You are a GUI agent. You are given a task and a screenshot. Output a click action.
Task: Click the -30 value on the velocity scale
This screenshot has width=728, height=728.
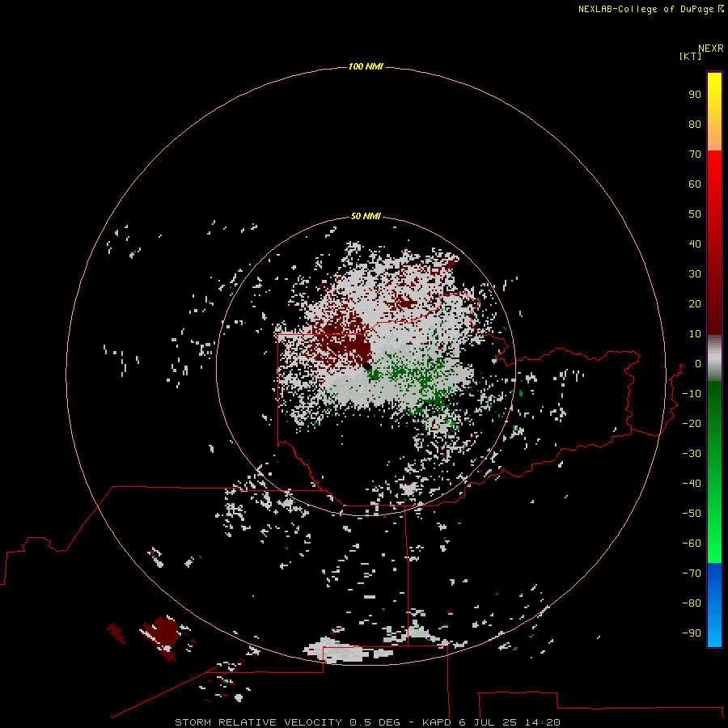click(x=692, y=454)
